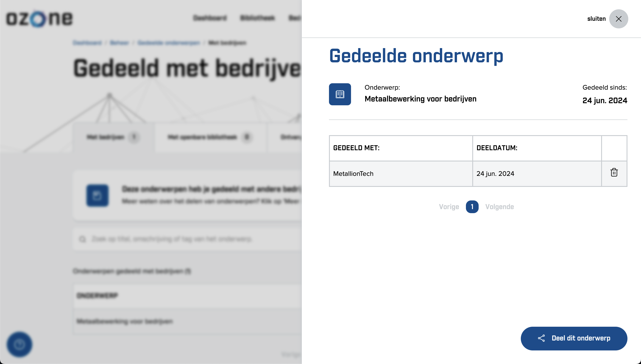The height and width of the screenshot is (364, 641).
Task: Click the Beheer breadcrumb link
Action: pyautogui.click(x=120, y=43)
